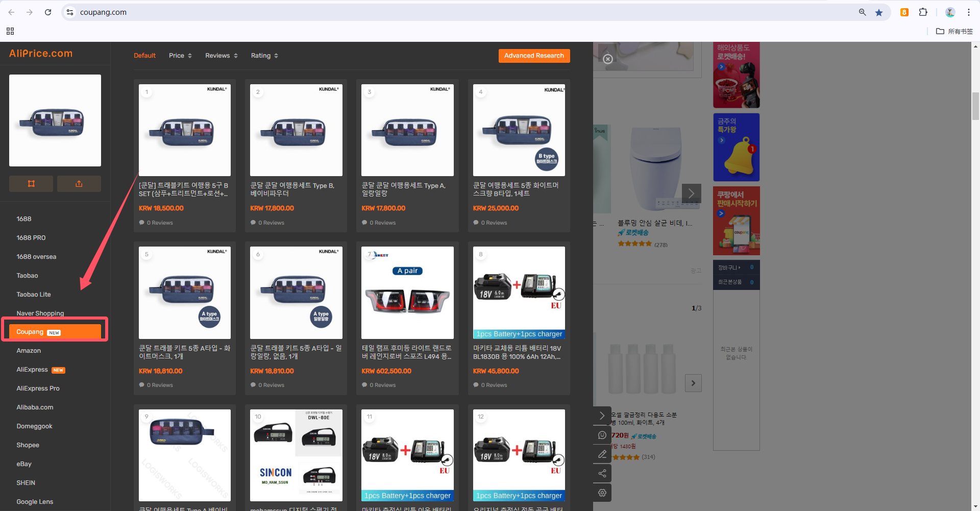Screen dimensions: 980x511
Task: Select the Default sort option
Action: 144,56
